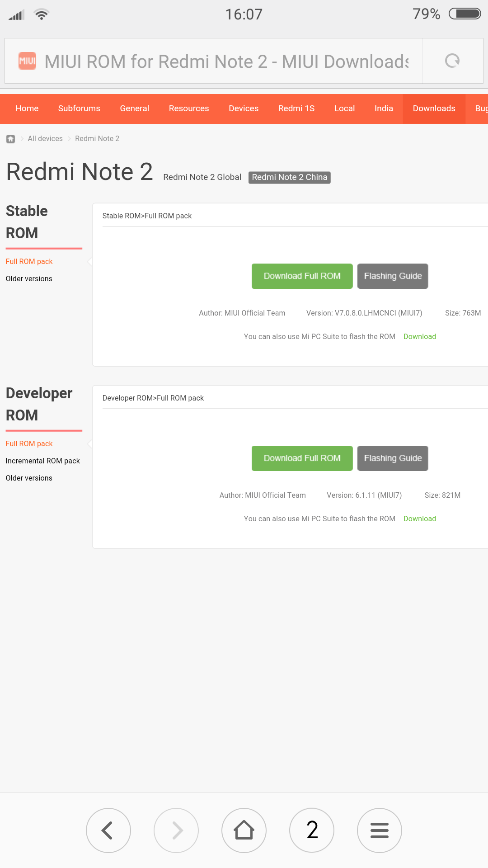Viewport: 488px width, 868px height.
Task: Click the breadcrumb home icon
Action: tap(11, 139)
